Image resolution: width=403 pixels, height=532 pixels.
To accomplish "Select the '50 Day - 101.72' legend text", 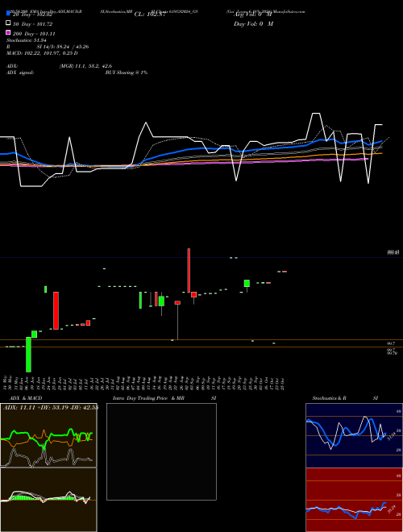I will point(32,24).
